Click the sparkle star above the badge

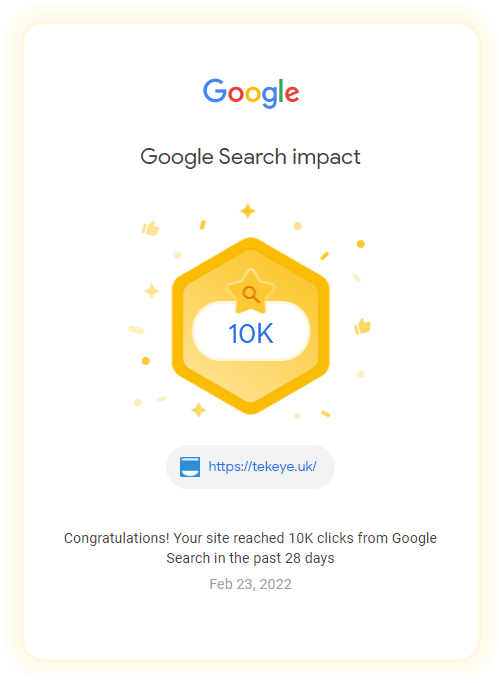click(248, 211)
